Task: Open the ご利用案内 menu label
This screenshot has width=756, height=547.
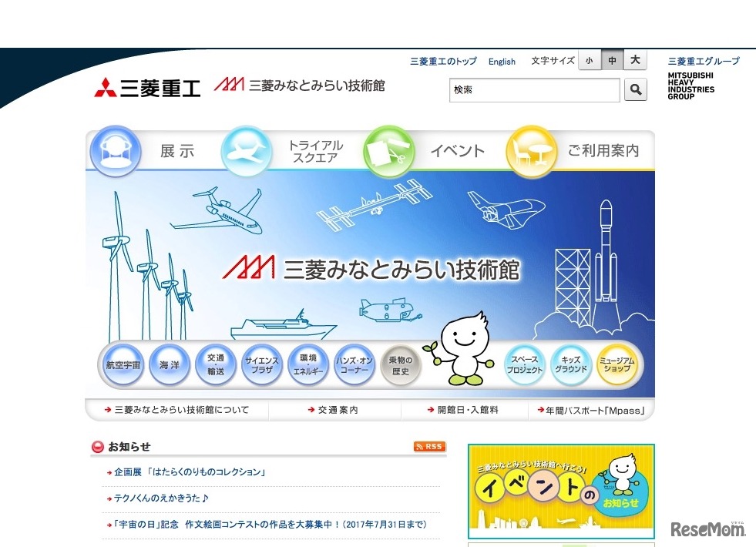Action: tap(603, 151)
